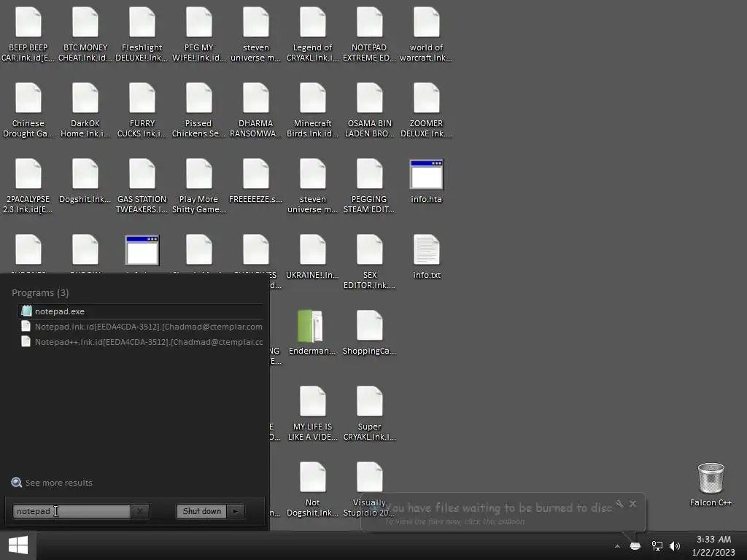Open network tray icon
The width and height of the screenshot is (747, 560).
[657, 546]
